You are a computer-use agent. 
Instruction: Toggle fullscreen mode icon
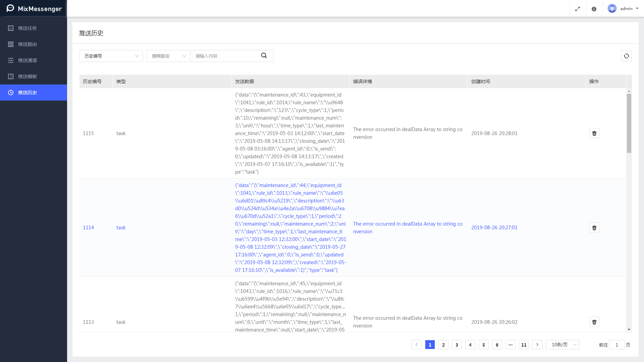[578, 9]
